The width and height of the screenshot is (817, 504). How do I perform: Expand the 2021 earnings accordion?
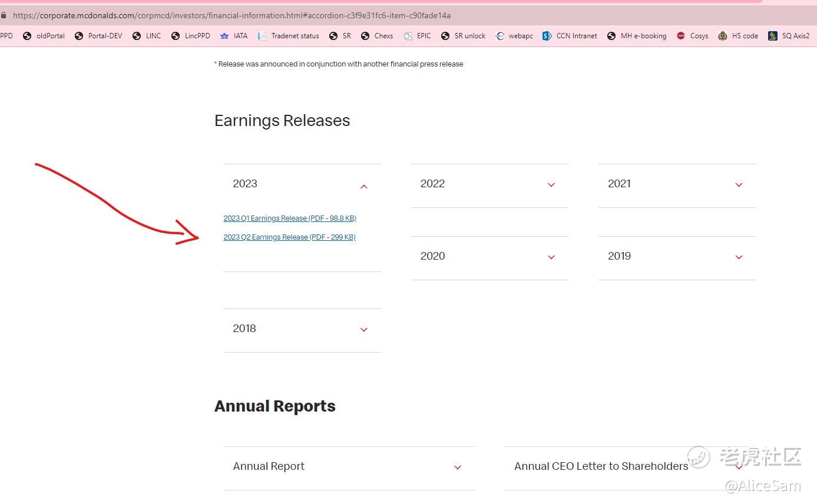click(677, 184)
